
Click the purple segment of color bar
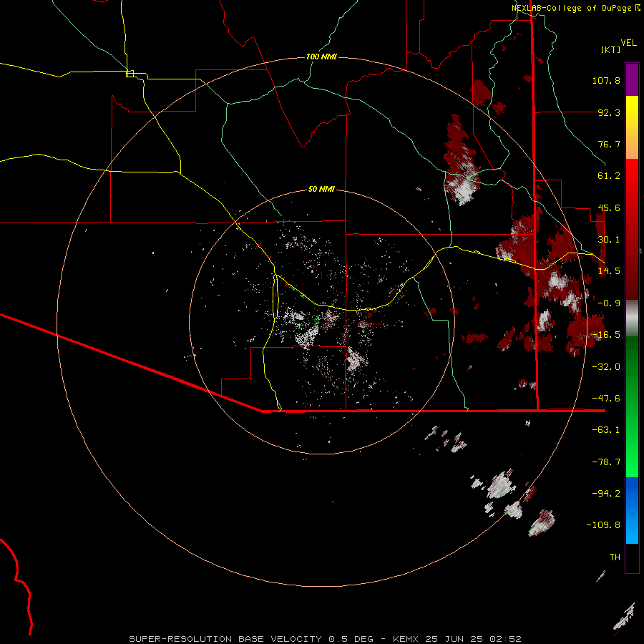(x=632, y=79)
